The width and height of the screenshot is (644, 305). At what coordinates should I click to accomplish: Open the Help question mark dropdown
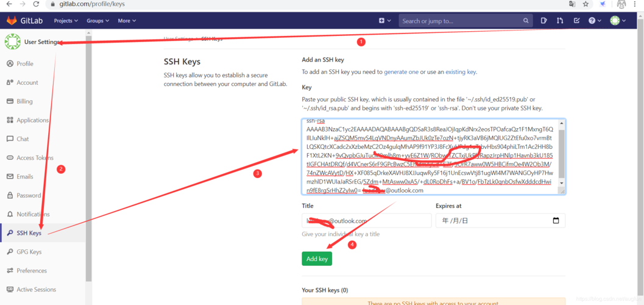coord(594,21)
